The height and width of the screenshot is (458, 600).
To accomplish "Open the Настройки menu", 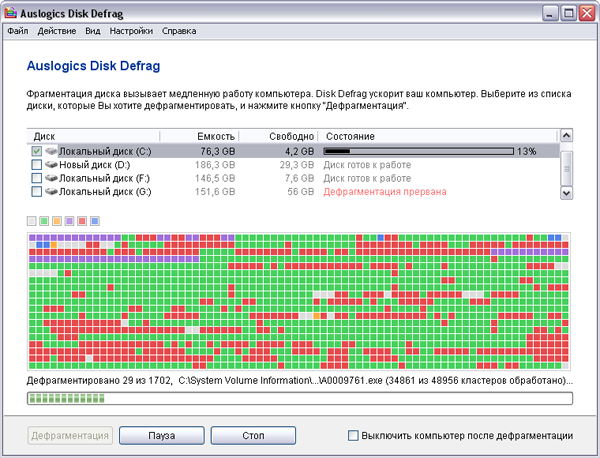I will point(131,31).
